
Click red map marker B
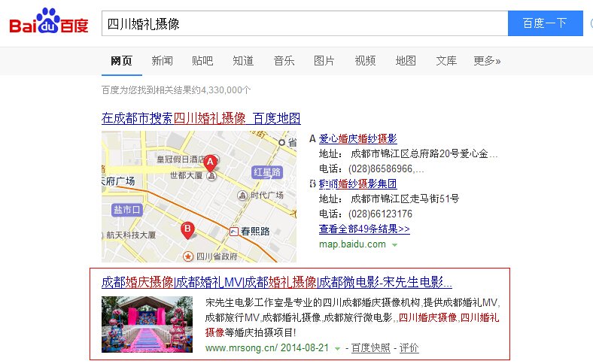click(188, 229)
